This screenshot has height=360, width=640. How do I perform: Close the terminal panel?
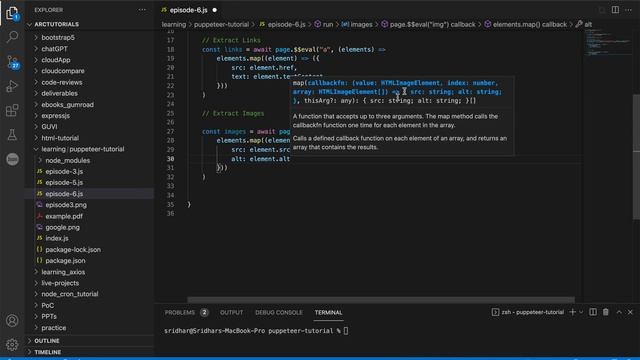[630, 312]
